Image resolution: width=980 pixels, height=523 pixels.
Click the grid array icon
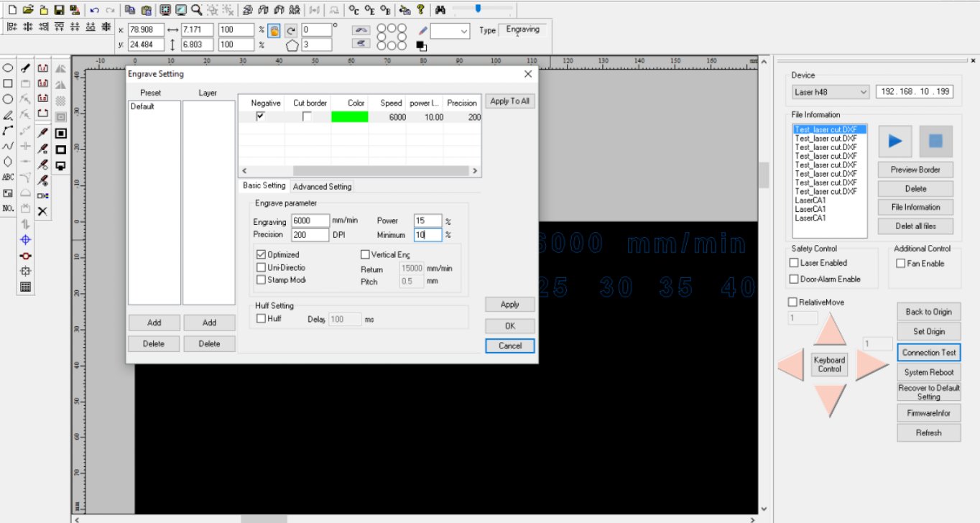[x=26, y=287]
